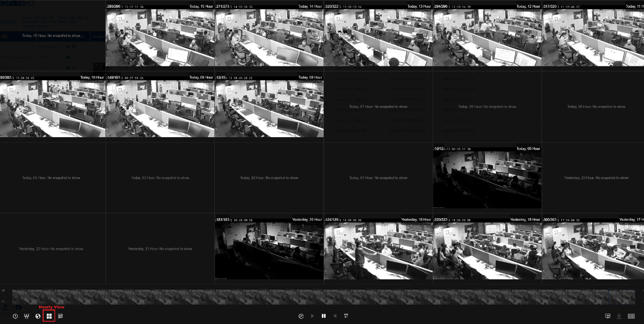The height and width of the screenshot is (324, 644).
Task: Click the download icon at bottom right
Action: click(x=619, y=316)
